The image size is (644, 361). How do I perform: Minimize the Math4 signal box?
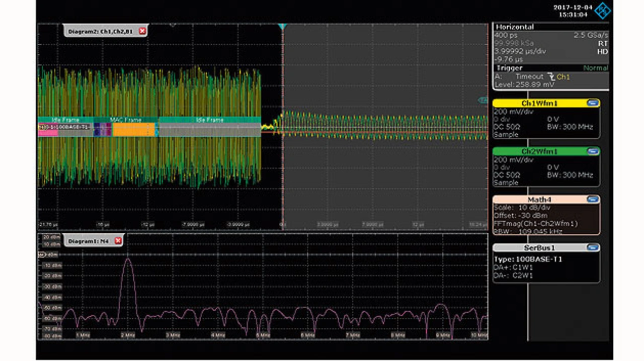(x=593, y=200)
